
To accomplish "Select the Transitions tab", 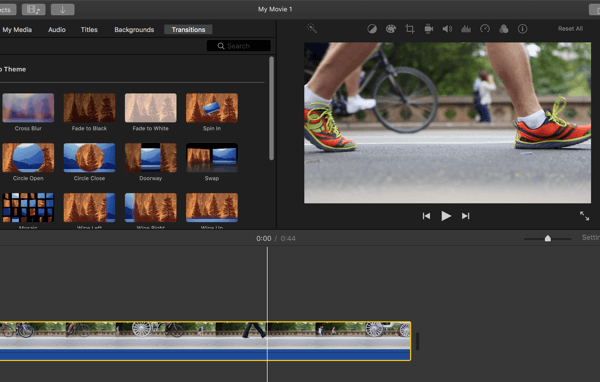I will (x=188, y=29).
